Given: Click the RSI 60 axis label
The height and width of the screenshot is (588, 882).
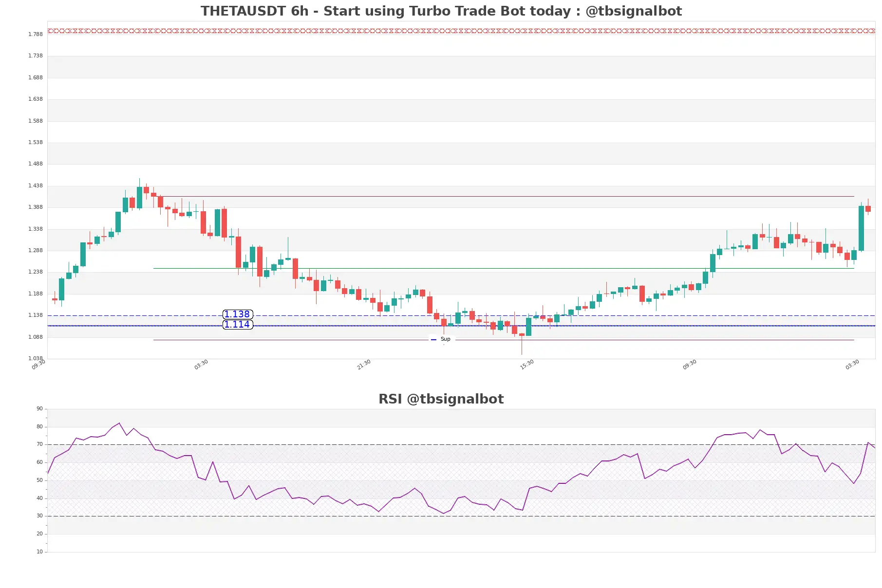Looking at the screenshot, I should [39, 462].
